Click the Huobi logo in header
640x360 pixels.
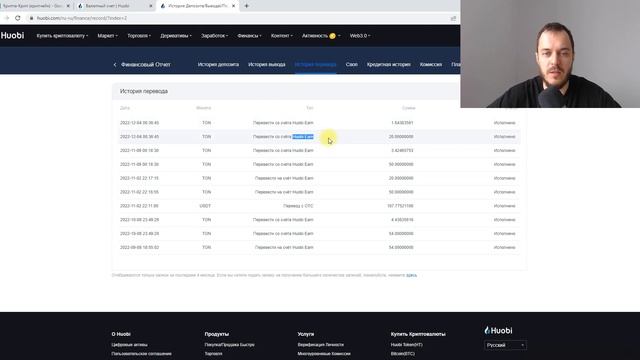point(12,36)
